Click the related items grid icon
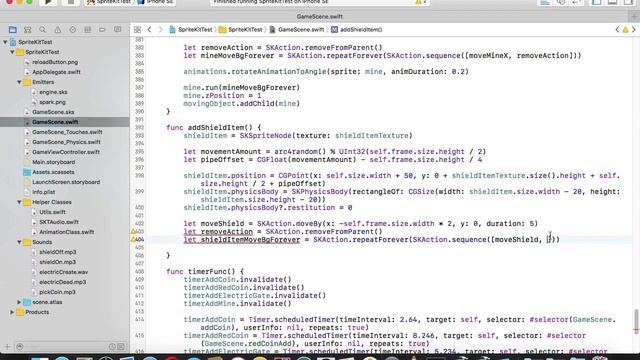The width and height of the screenshot is (640, 360). (x=137, y=30)
